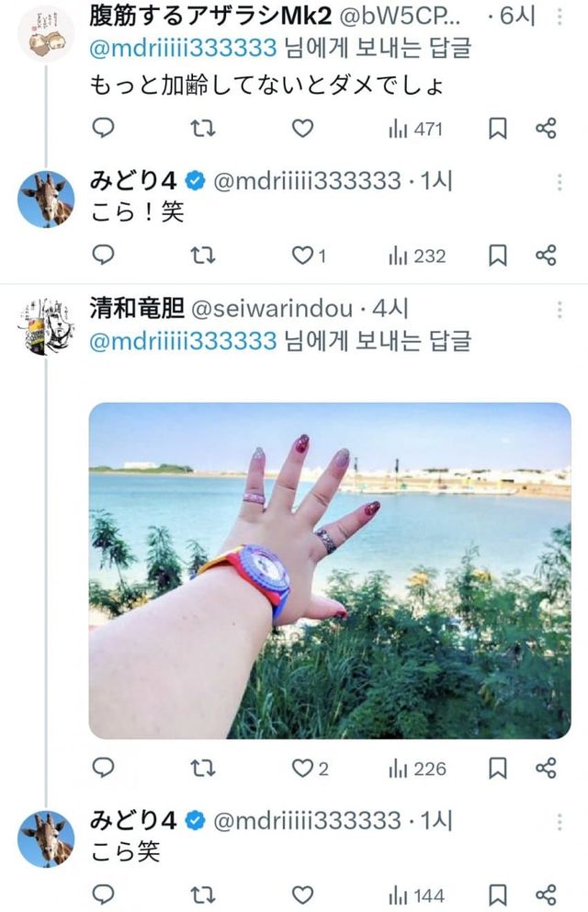Like the tweet with 471 views
The width and height of the screenshot is (588, 912).
click(x=302, y=128)
